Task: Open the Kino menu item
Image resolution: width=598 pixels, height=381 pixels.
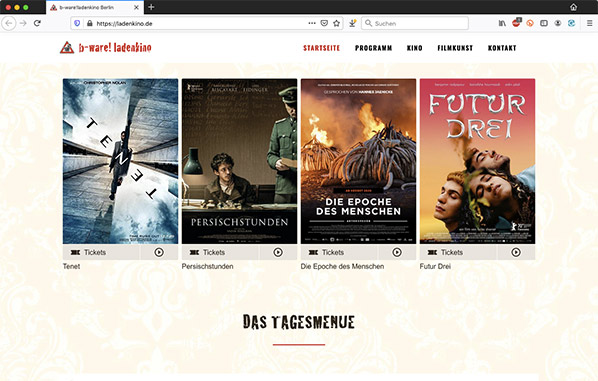Action: tap(415, 48)
